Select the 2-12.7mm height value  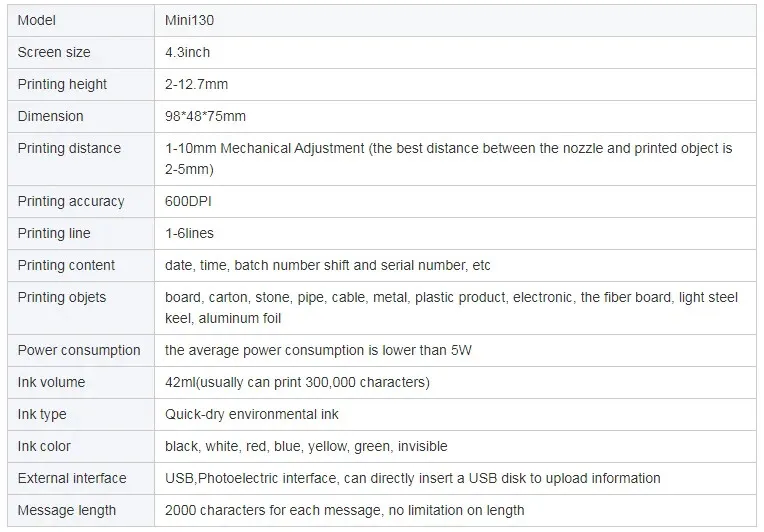(196, 84)
